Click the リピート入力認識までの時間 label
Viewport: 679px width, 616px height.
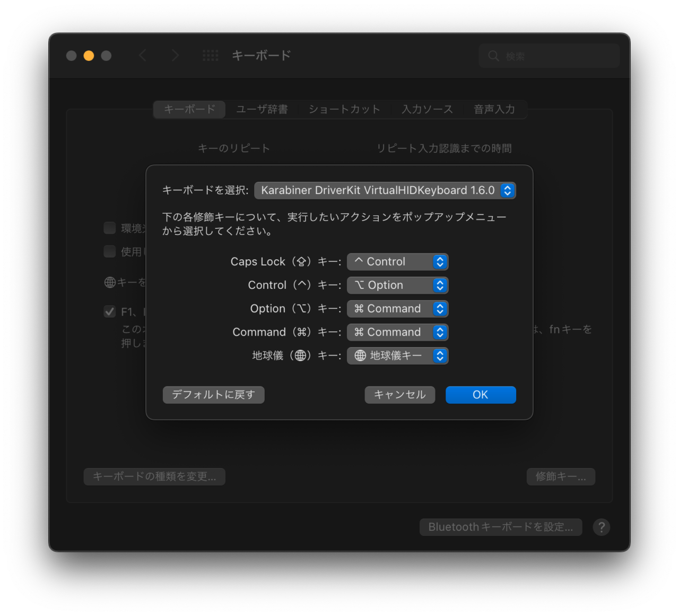pyautogui.click(x=445, y=148)
